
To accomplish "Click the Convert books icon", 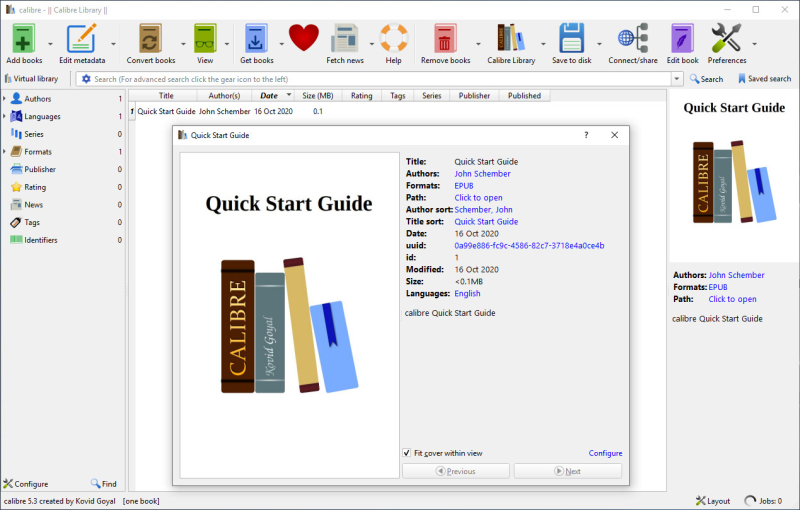I will [x=151, y=39].
